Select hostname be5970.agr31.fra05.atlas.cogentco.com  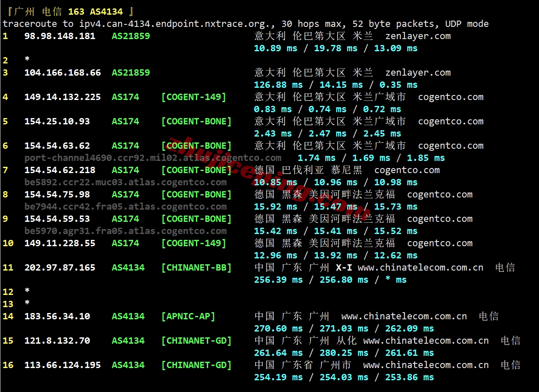tap(125, 231)
